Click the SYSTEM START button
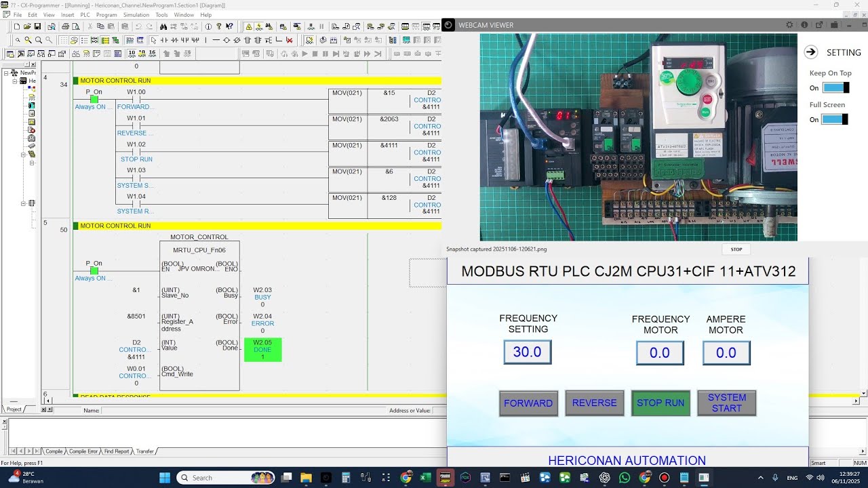The height and width of the screenshot is (488, 868). pos(727,403)
